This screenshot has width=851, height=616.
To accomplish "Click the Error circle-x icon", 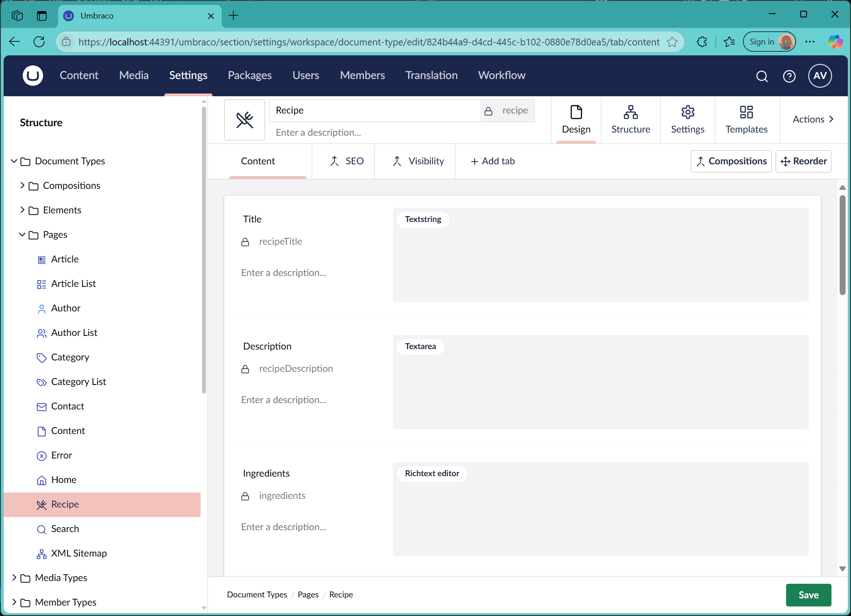I will (41, 456).
